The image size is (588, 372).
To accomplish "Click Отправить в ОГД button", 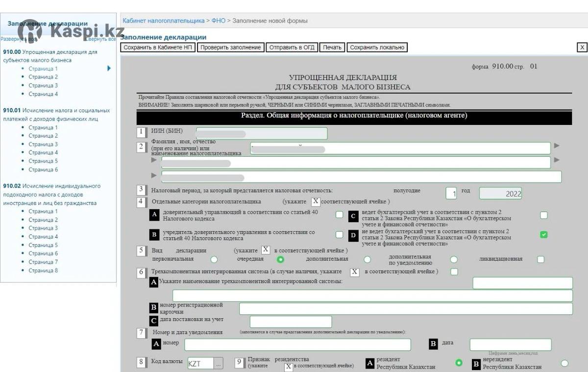I will tap(292, 48).
